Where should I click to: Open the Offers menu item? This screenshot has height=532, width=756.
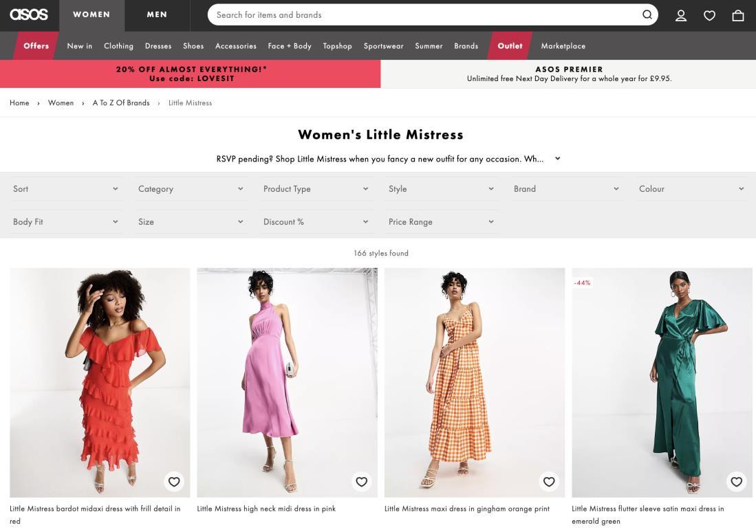coord(36,46)
